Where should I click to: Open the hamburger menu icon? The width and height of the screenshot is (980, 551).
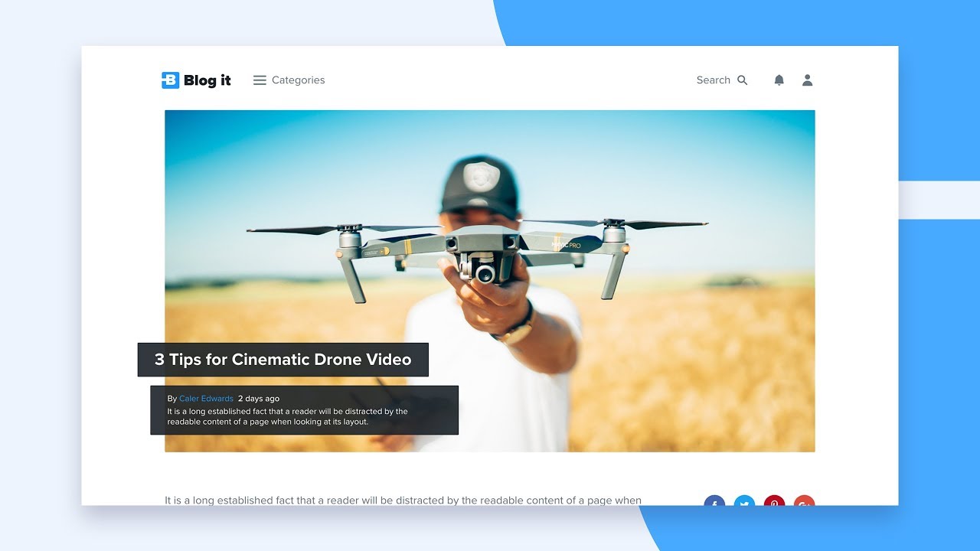point(260,80)
